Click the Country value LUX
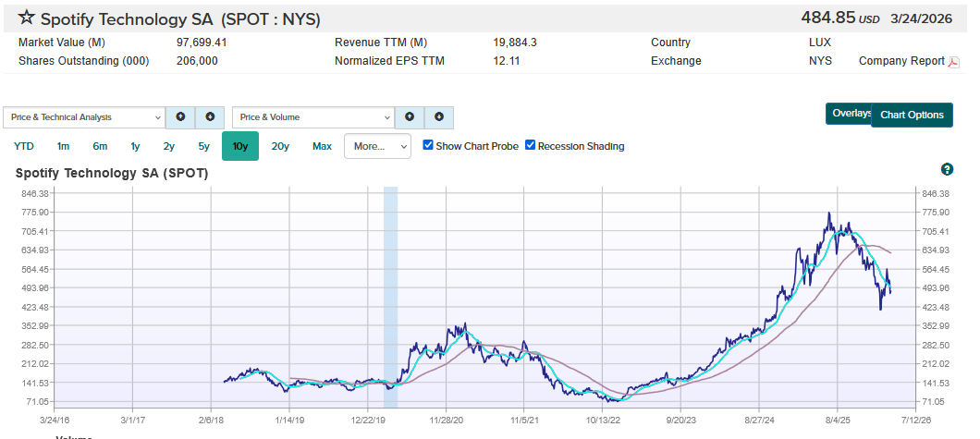Image resolution: width=980 pixels, height=439 pixels. point(820,43)
